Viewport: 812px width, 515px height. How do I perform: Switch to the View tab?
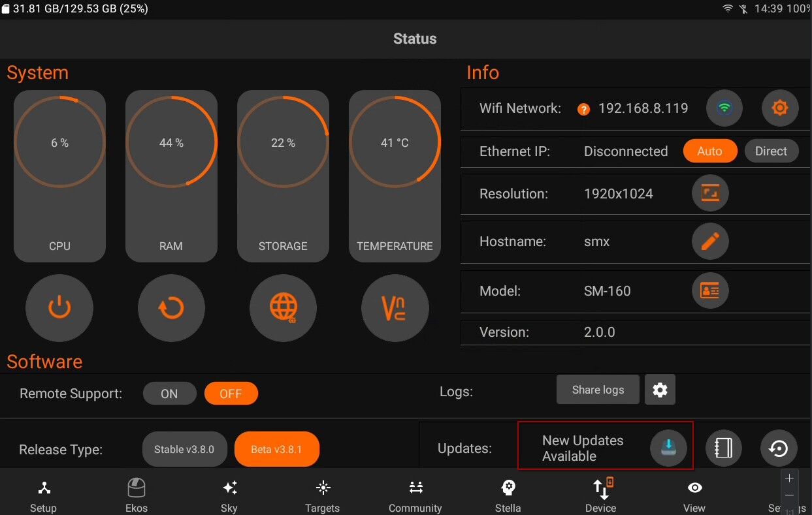pyautogui.click(x=694, y=496)
